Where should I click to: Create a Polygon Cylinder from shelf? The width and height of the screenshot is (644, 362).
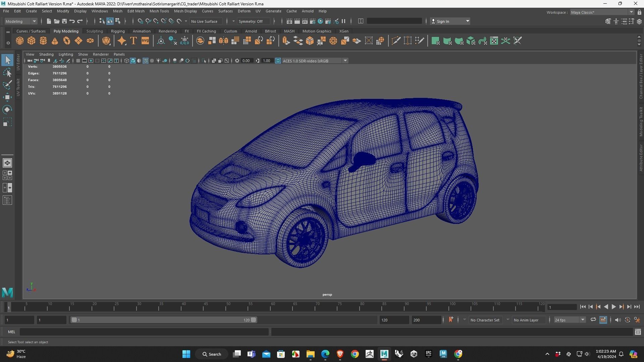coord(43,41)
